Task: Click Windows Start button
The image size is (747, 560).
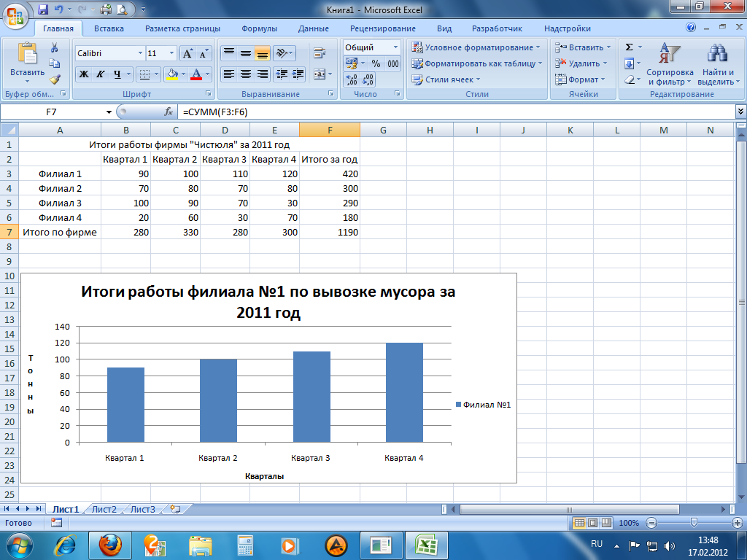Action: pos(19,545)
